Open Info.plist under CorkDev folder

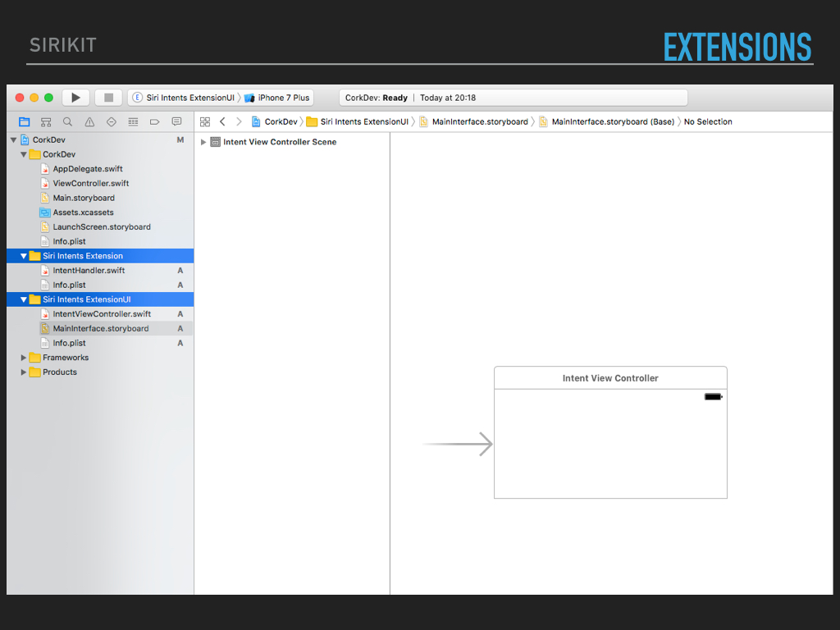tap(100, 241)
